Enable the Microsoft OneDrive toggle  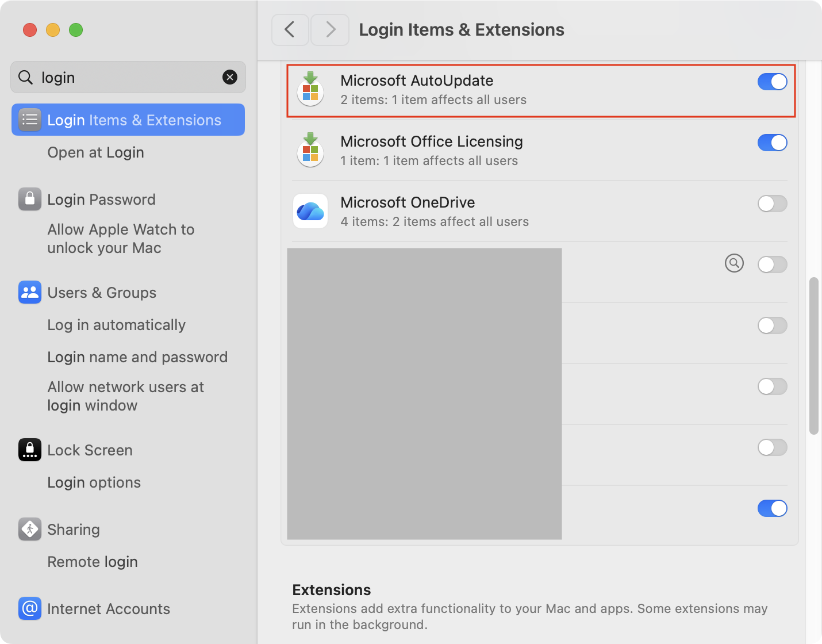(772, 204)
